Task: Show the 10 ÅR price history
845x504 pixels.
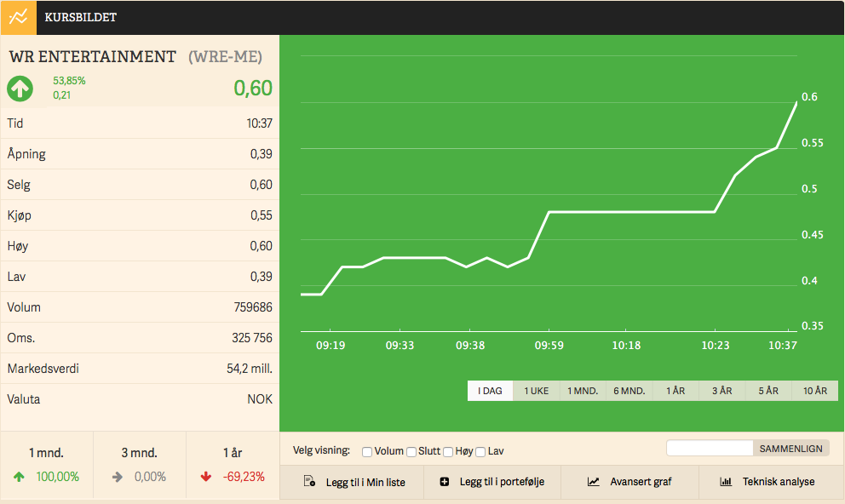Action: point(815,391)
